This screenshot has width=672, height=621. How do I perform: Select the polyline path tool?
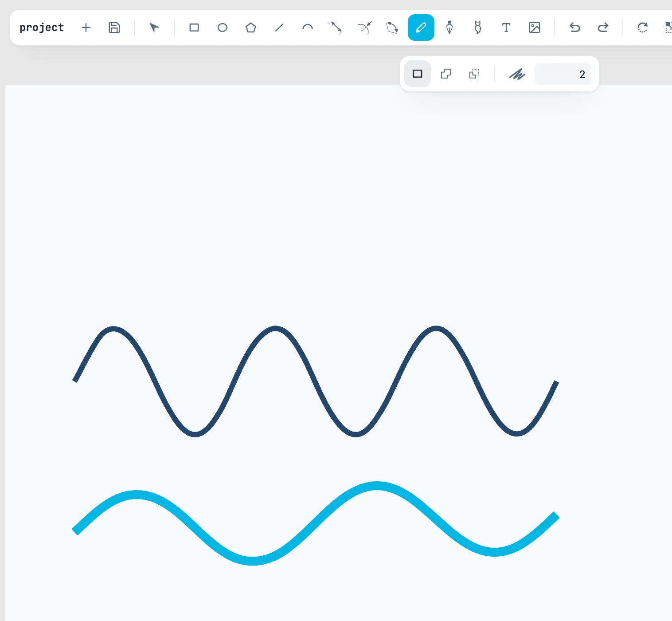[392, 28]
